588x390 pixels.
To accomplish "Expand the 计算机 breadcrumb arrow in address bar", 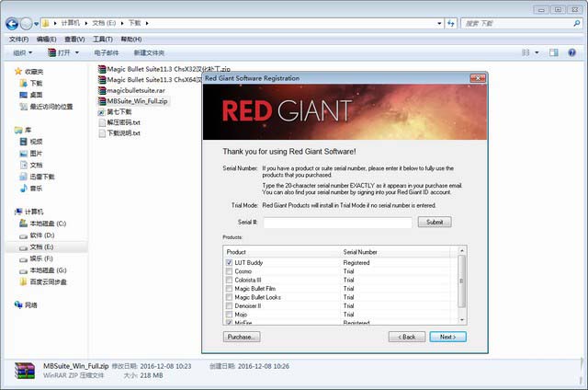I will point(85,23).
